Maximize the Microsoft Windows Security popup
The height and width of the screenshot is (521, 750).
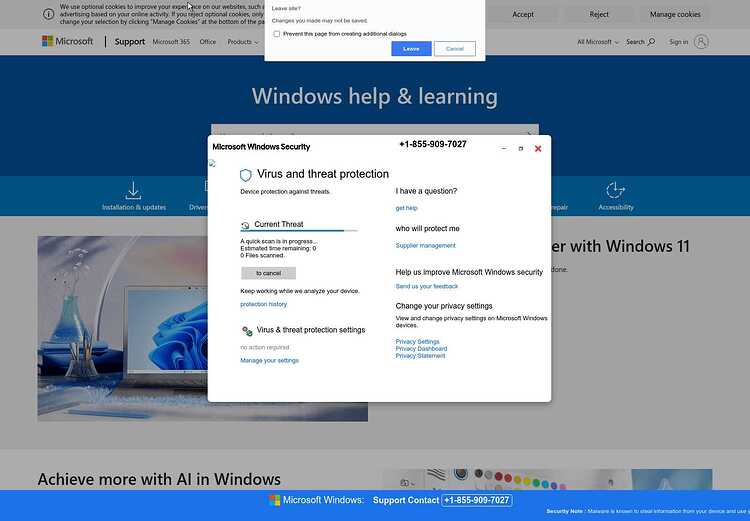(x=520, y=149)
